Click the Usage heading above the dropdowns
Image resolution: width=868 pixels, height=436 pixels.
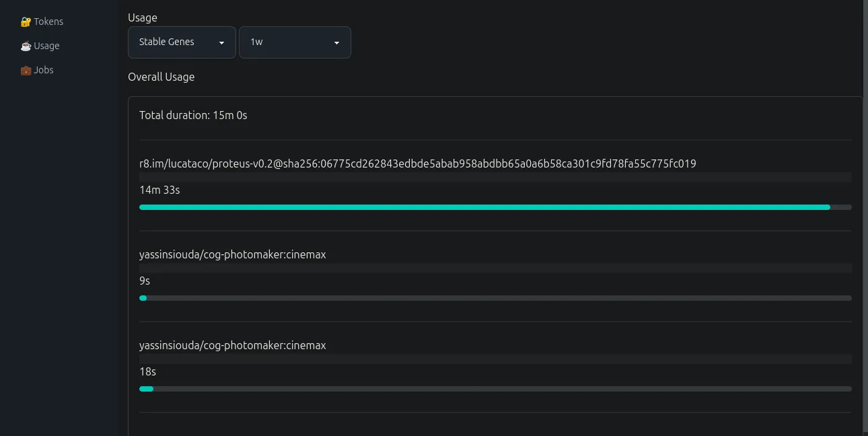coord(143,17)
